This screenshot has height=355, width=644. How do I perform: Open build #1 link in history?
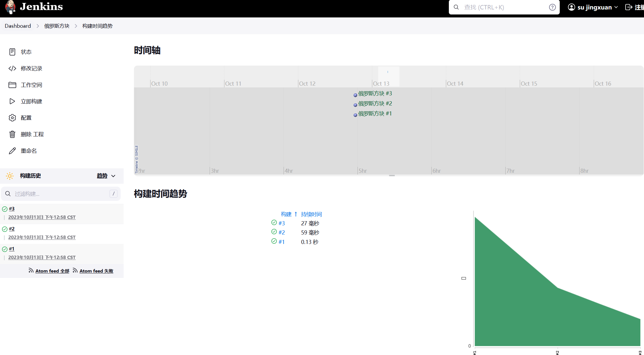12,249
